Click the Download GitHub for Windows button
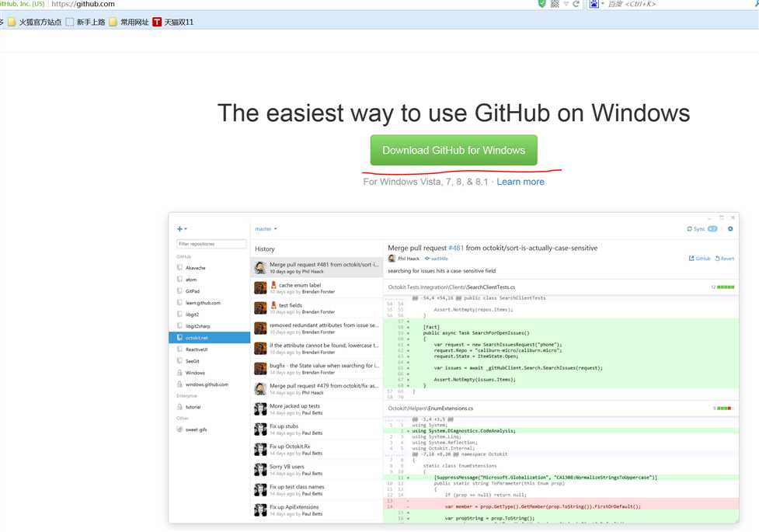The width and height of the screenshot is (759, 532). [454, 150]
